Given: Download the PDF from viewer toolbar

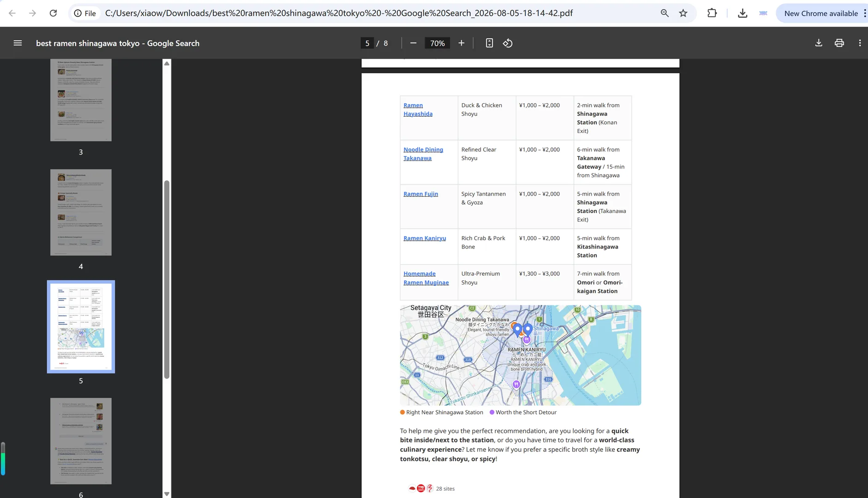Looking at the screenshot, I should (x=819, y=43).
